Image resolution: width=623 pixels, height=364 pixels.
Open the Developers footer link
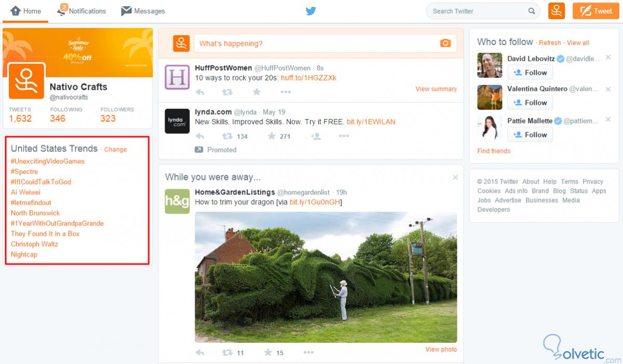click(494, 210)
